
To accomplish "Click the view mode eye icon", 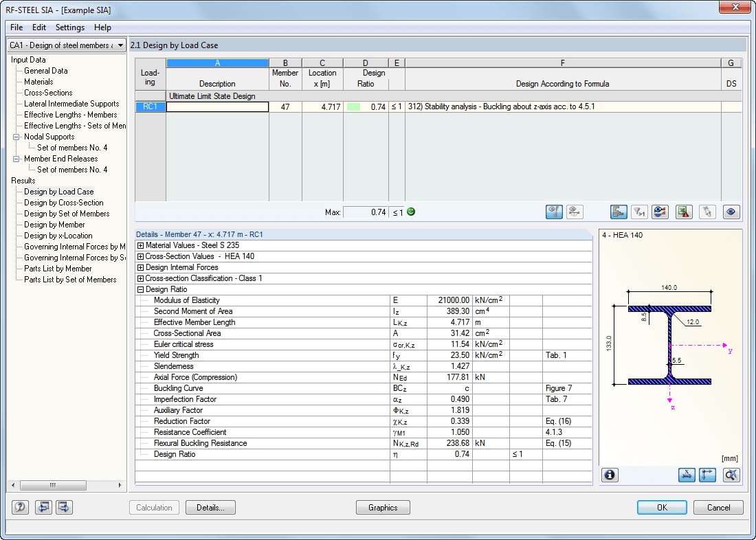I will 731,212.
